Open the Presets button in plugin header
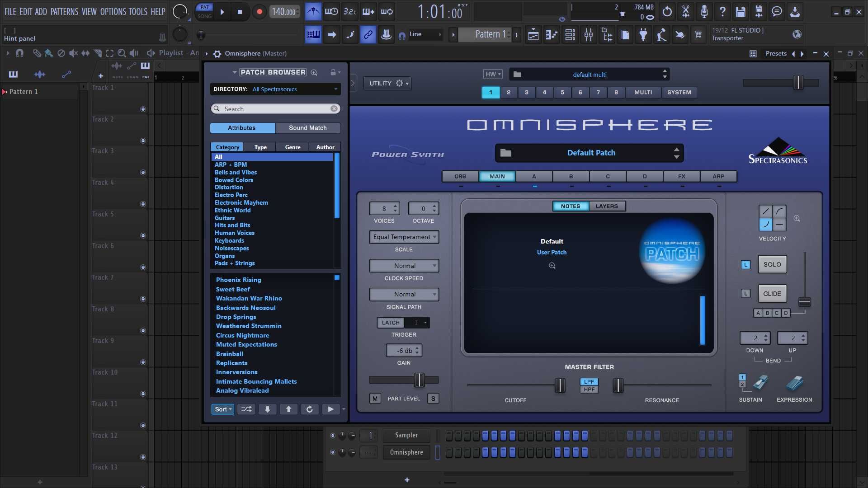The image size is (868, 488). pos(776,54)
